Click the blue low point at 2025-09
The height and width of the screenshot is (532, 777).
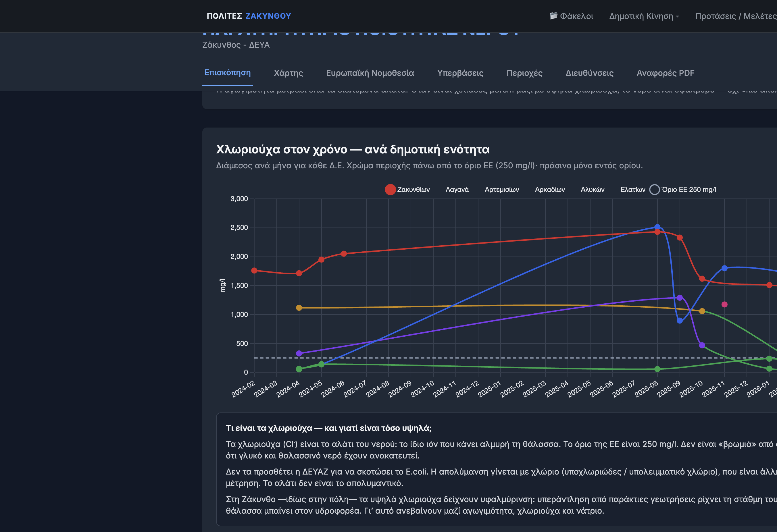680,321
